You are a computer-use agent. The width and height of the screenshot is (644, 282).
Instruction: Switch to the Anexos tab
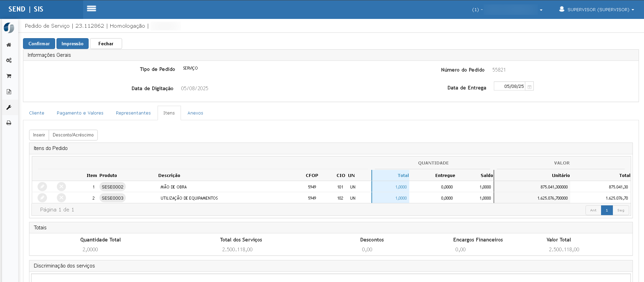click(x=195, y=113)
